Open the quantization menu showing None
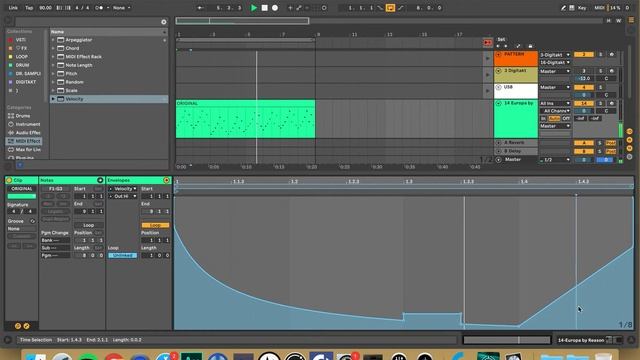 (122, 8)
